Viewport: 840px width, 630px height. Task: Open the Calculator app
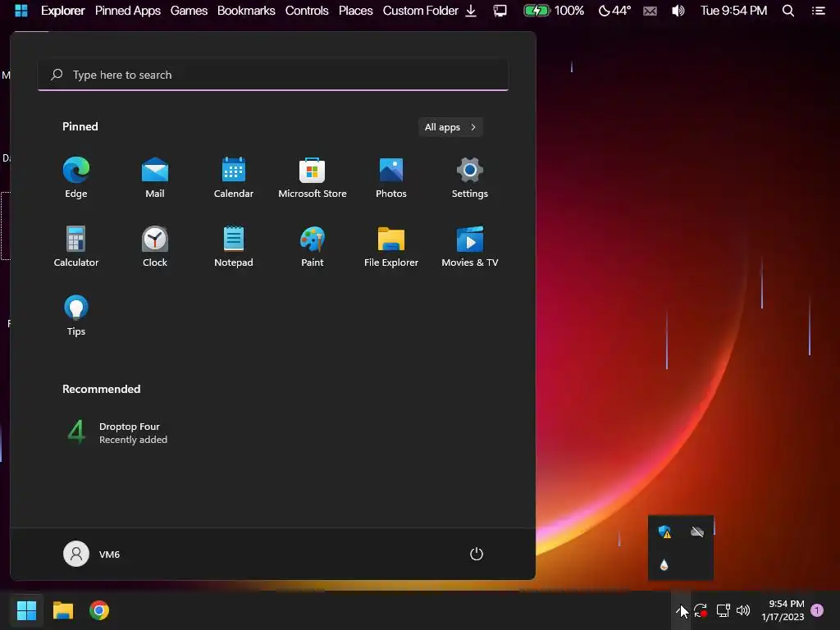click(x=76, y=246)
